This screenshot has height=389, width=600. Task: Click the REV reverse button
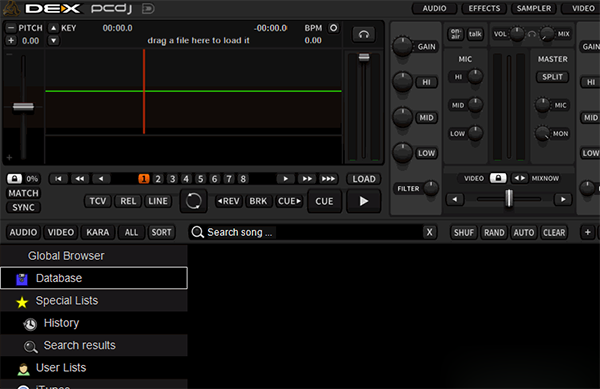click(x=228, y=201)
